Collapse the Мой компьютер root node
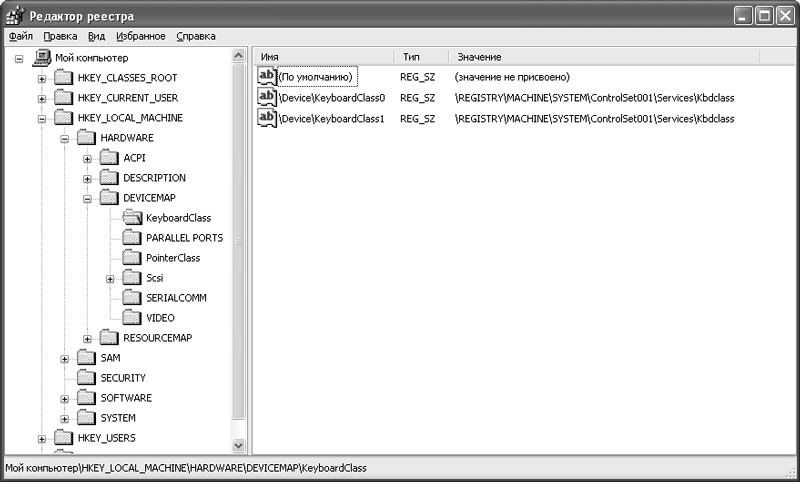 pyautogui.click(x=19, y=59)
